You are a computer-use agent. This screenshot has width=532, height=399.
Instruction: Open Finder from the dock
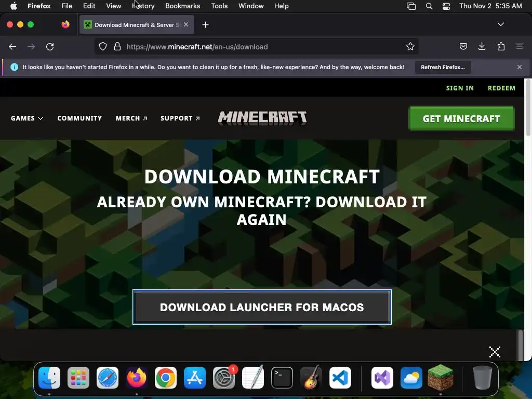pos(49,378)
